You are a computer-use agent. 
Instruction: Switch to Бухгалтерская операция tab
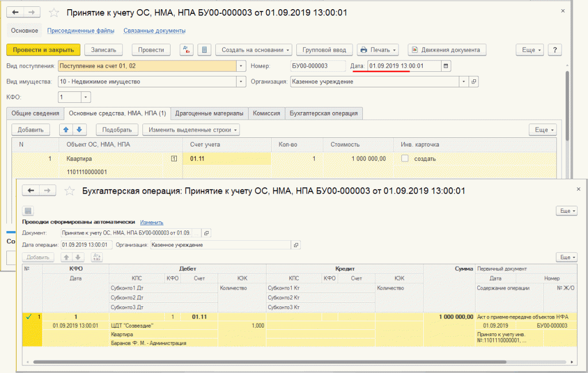coord(324,113)
